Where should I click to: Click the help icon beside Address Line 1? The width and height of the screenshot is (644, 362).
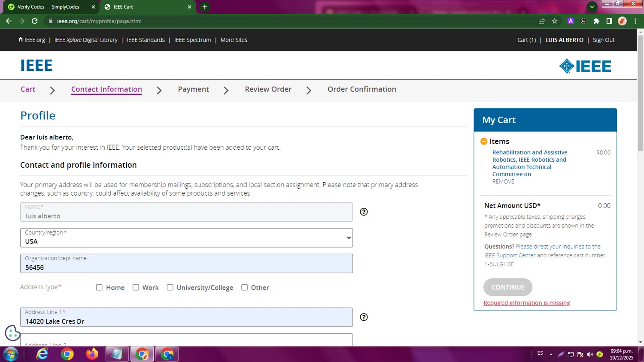[x=364, y=317]
